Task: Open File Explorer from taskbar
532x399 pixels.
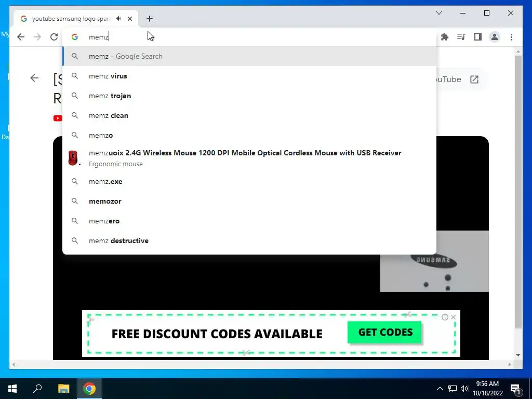Action: (63, 389)
